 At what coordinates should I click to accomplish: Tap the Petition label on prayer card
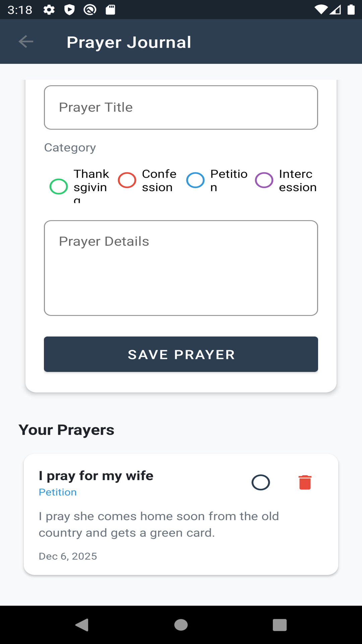point(58,492)
